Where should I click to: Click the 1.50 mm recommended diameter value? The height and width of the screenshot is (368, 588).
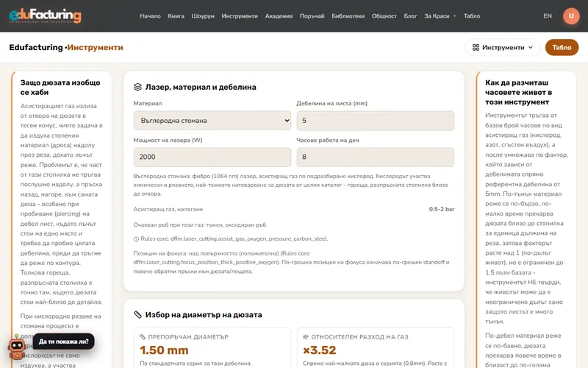point(164,350)
